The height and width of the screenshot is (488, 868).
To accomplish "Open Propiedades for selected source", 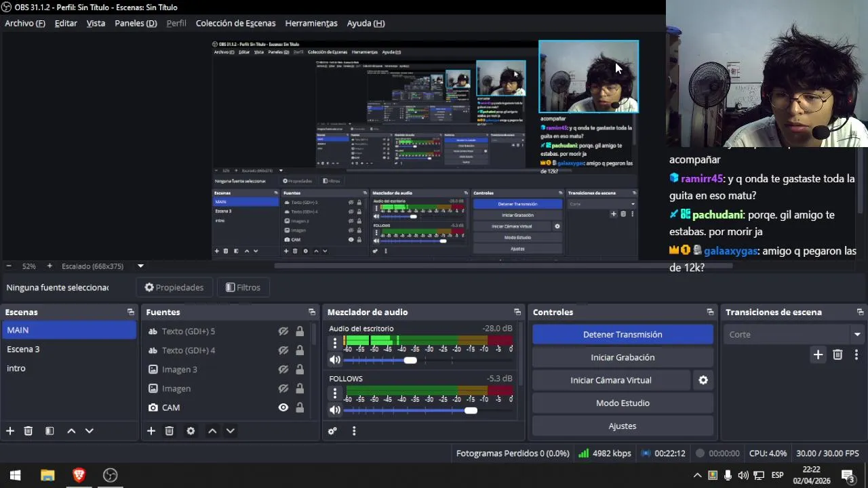I will 174,287.
